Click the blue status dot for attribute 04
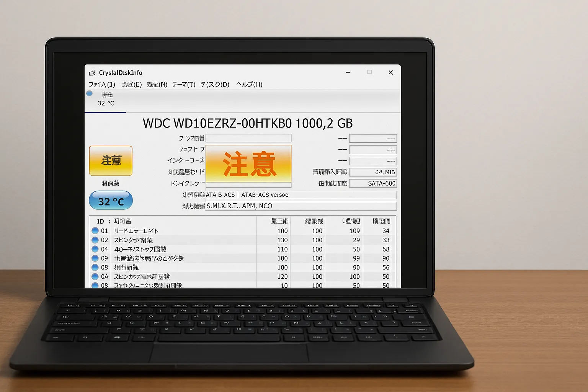The width and height of the screenshot is (588, 392). [95, 249]
